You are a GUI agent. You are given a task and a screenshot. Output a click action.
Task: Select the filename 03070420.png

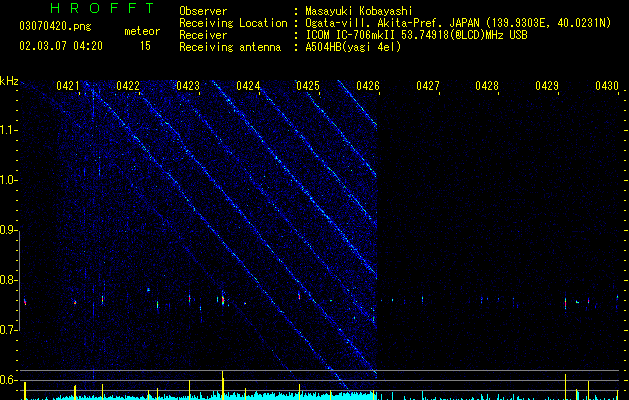(55, 27)
